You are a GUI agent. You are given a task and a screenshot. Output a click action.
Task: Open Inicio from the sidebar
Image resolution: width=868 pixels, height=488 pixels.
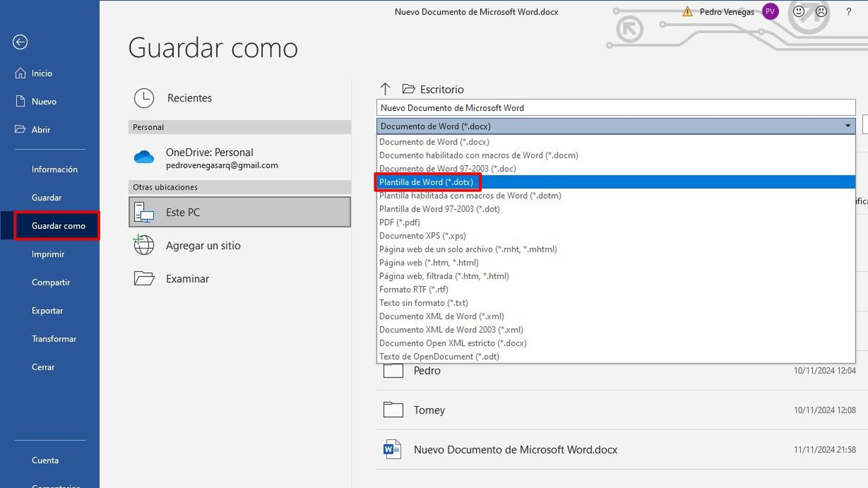[42, 73]
